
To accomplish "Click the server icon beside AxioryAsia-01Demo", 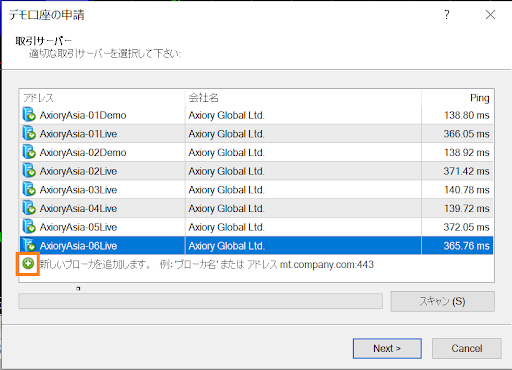I will click(x=29, y=115).
